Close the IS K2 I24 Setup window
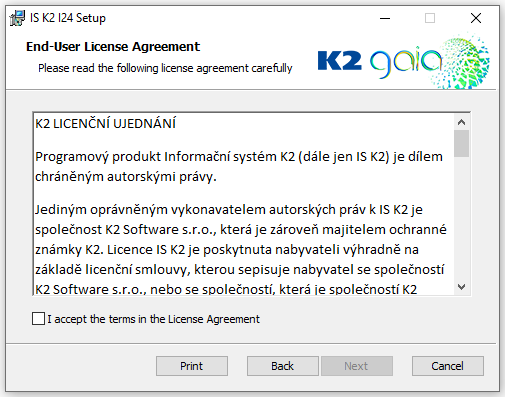 coord(476,18)
